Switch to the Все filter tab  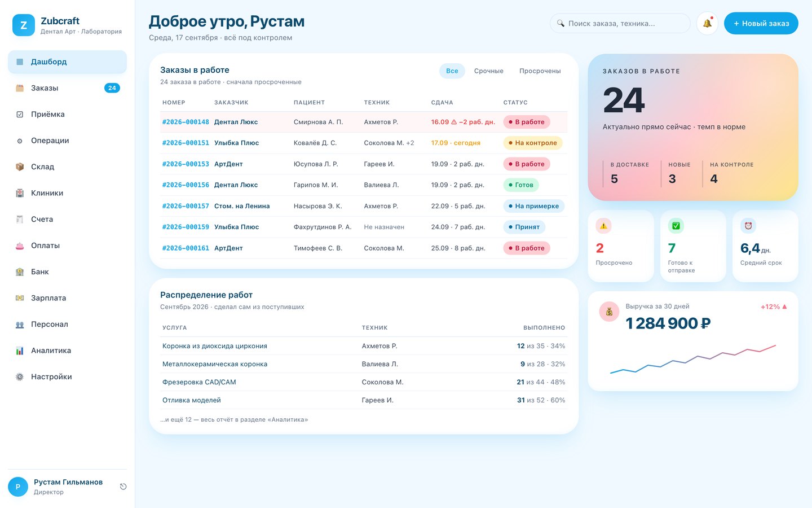tap(452, 71)
